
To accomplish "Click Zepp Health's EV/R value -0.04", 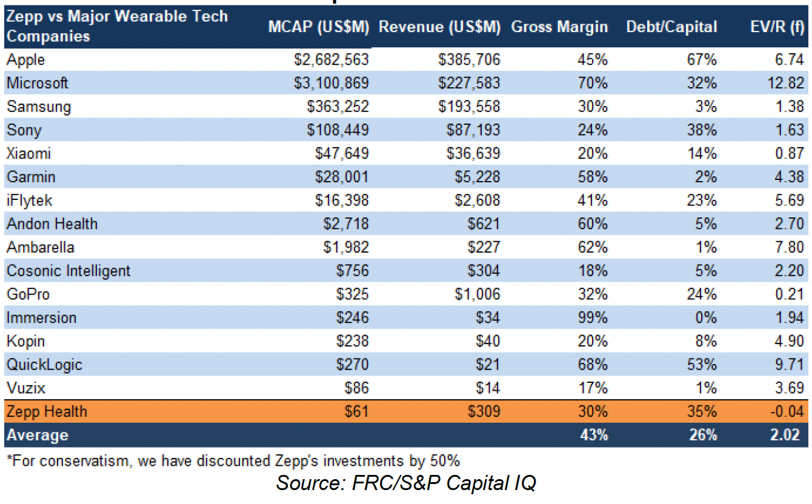I will point(788,412).
